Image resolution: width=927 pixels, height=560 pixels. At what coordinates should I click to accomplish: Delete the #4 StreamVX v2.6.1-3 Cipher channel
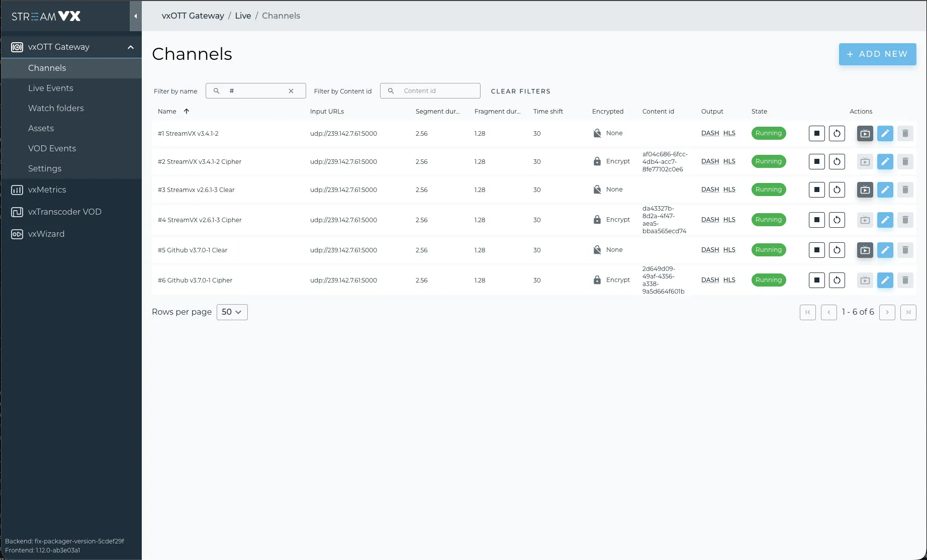(905, 220)
